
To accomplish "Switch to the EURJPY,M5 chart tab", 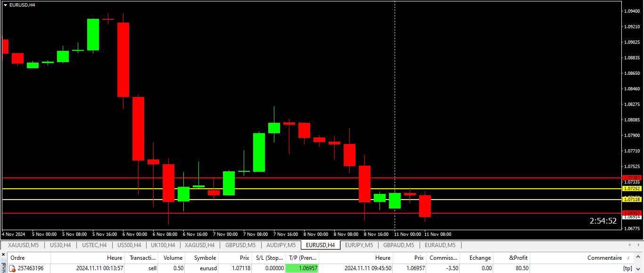I will tap(359, 245).
